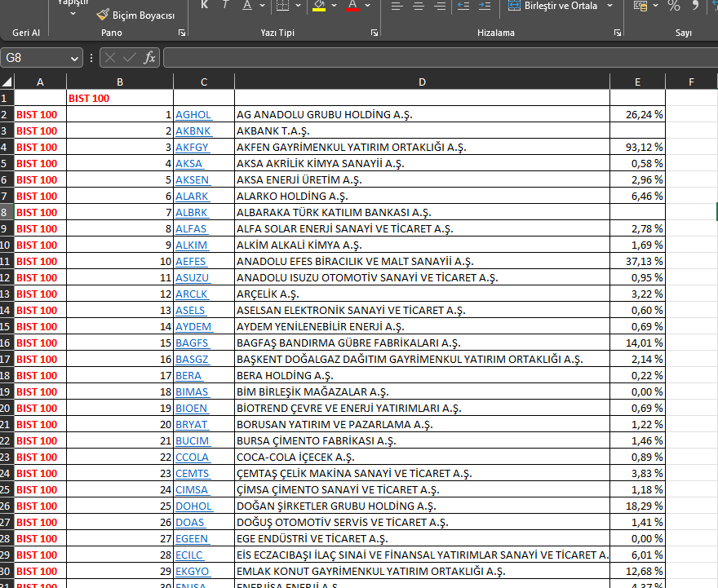The image size is (718, 588).
Task: Apply yellow fill color
Action: (x=319, y=6)
